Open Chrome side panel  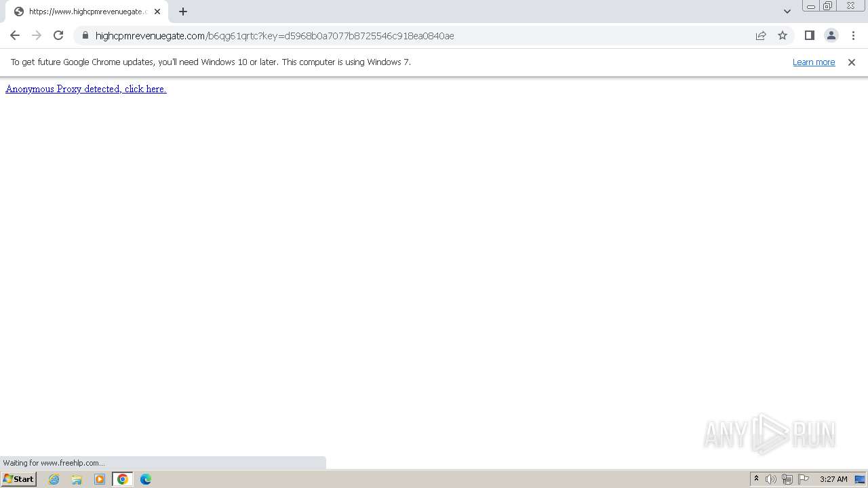pyautogui.click(x=809, y=35)
